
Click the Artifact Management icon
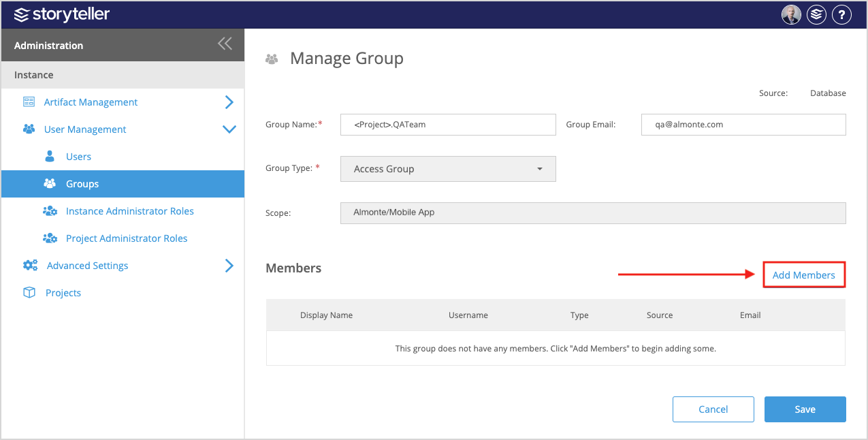(x=29, y=101)
